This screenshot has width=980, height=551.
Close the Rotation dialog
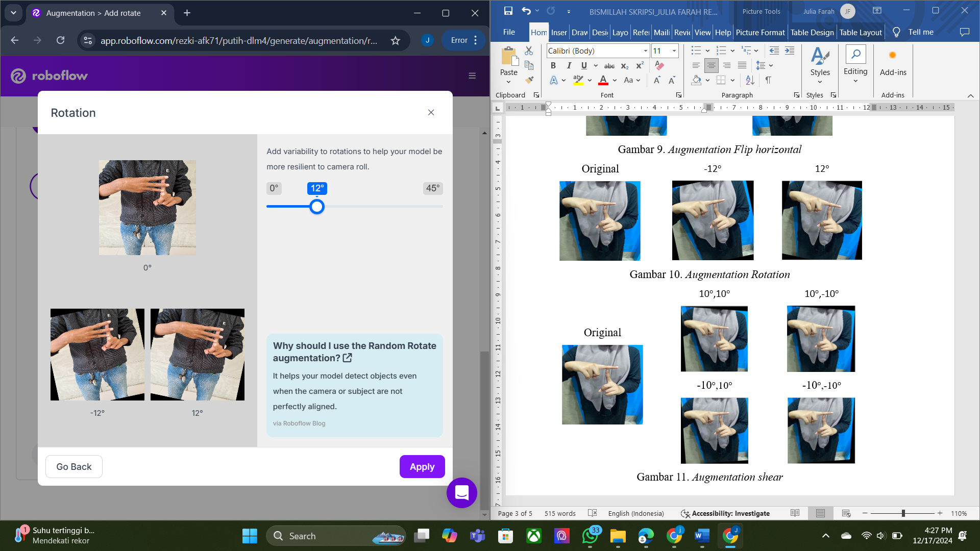point(431,112)
